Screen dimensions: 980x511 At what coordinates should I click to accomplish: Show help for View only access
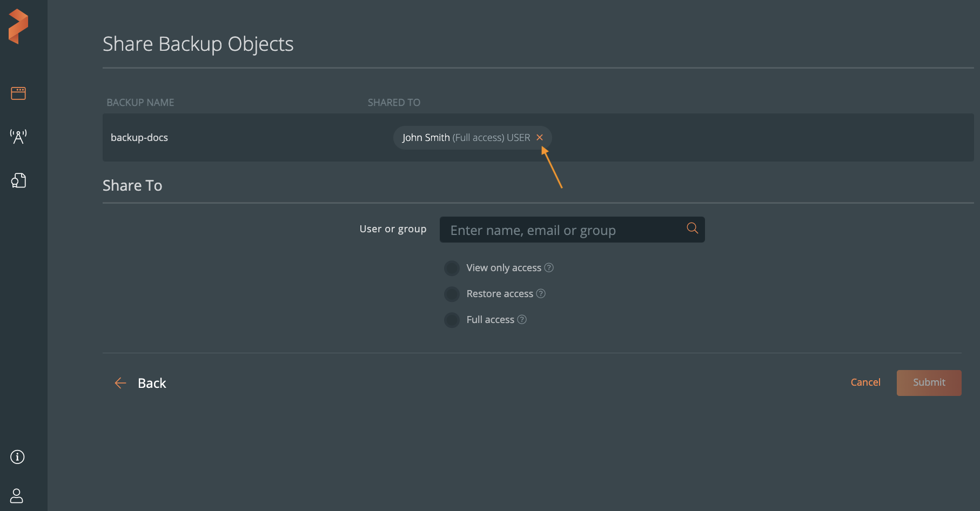(x=549, y=268)
